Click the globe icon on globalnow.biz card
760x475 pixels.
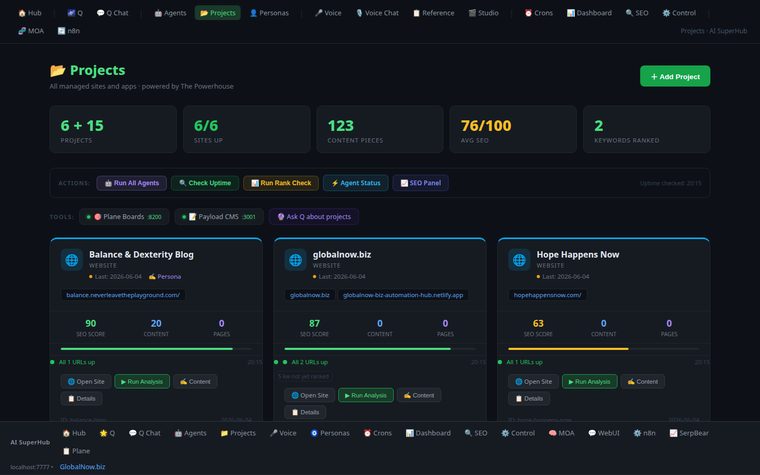(295, 260)
